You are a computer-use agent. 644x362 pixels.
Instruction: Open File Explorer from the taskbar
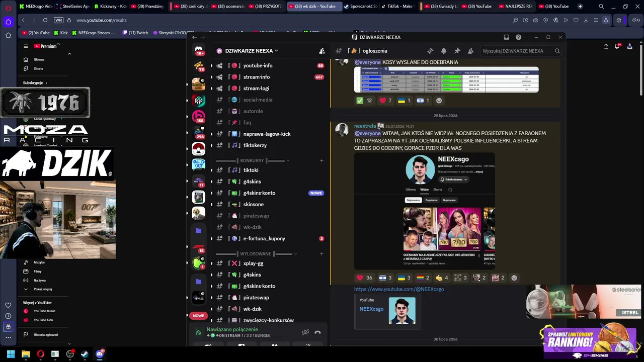click(x=26, y=354)
